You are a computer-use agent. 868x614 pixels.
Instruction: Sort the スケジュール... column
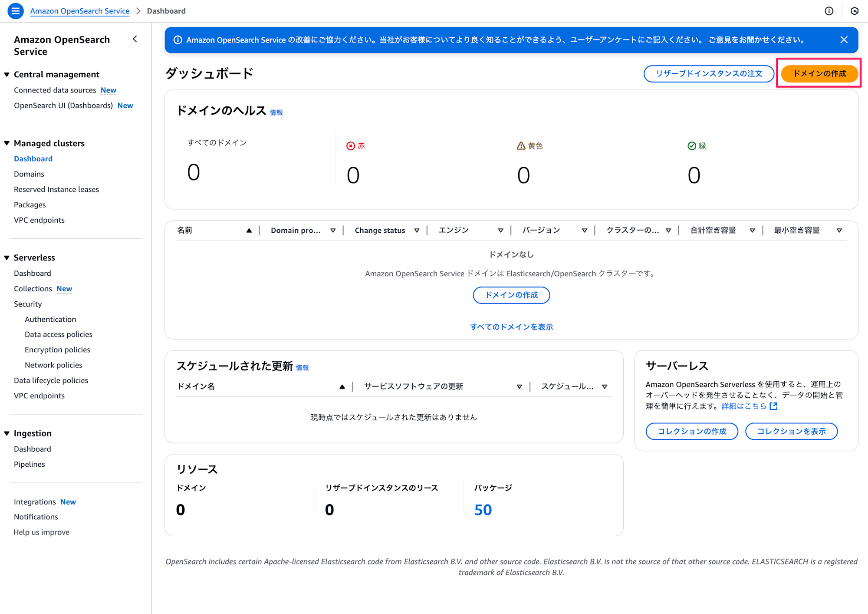coord(605,386)
